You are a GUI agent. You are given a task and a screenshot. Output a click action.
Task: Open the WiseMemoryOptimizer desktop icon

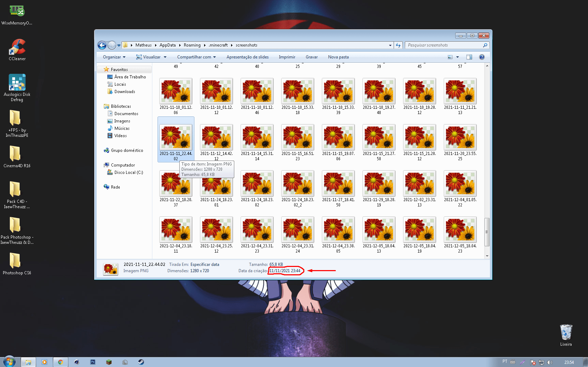point(17,15)
